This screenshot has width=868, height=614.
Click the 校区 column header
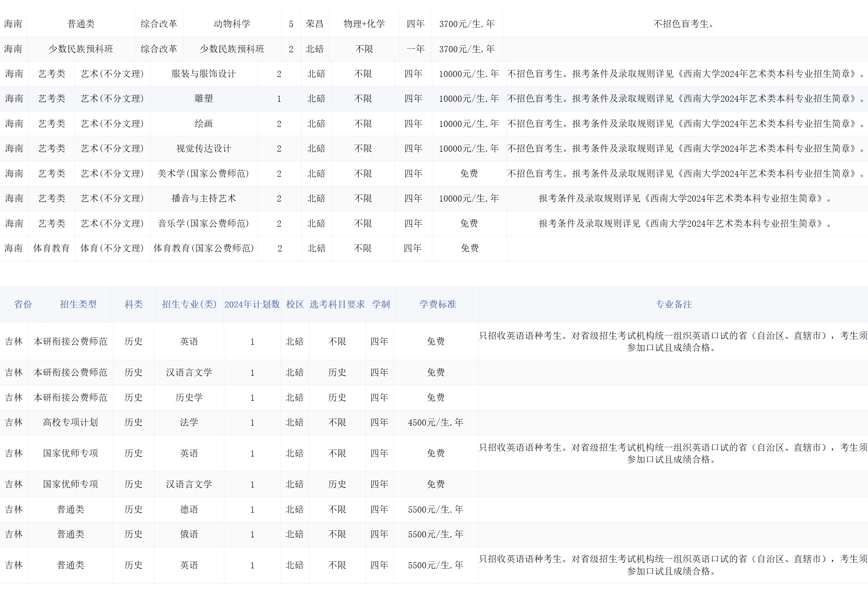295,304
